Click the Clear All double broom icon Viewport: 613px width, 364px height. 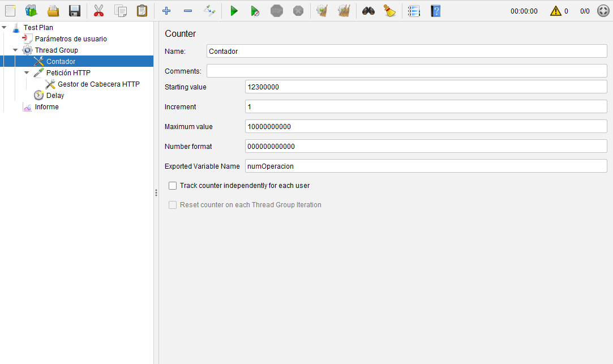[344, 11]
